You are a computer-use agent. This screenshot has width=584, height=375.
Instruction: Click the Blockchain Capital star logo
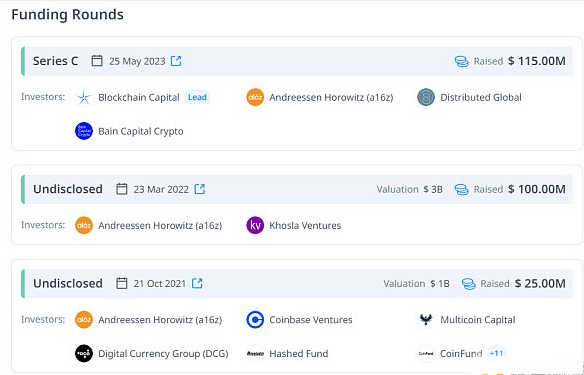coord(84,97)
